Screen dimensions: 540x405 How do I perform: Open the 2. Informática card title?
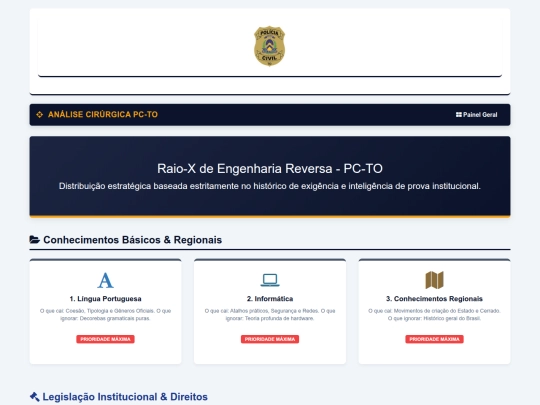tap(270, 299)
